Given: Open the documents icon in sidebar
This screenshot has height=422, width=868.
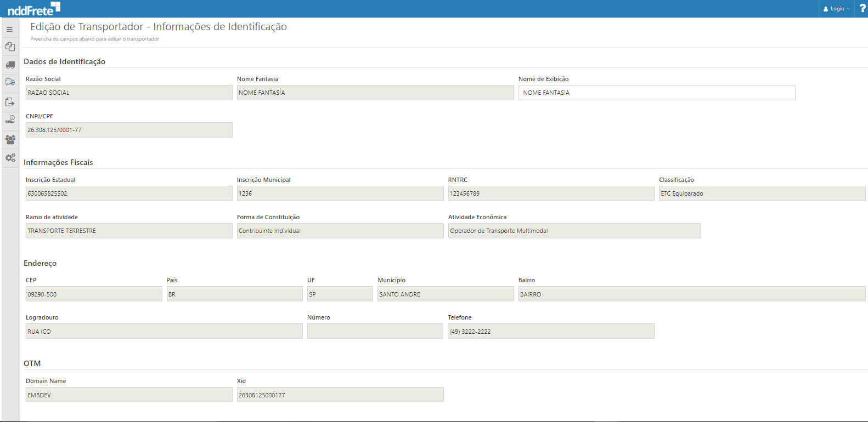Looking at the screenshot, I should pos(10,47).
